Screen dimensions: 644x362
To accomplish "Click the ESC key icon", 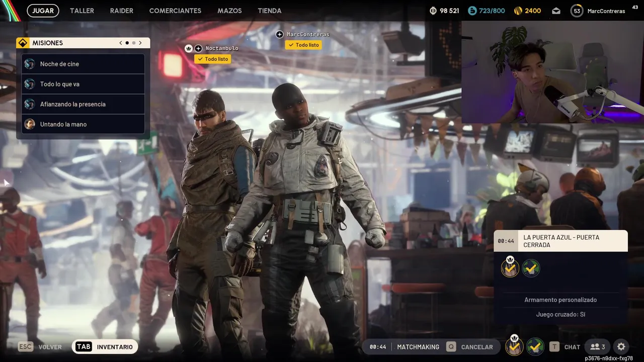I will tap(26, 346).
